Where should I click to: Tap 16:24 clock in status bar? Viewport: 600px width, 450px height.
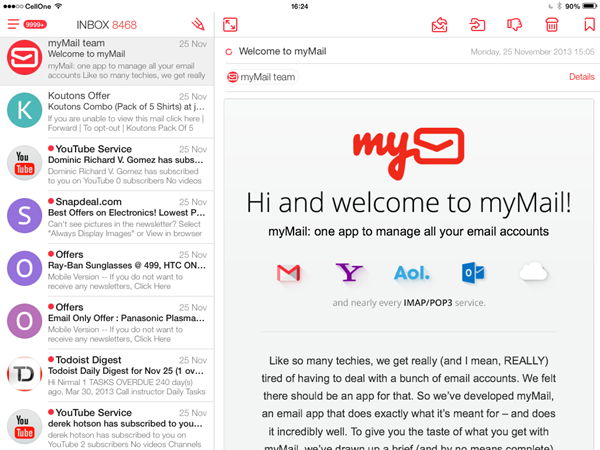pyautogui.click(x=300, y=7)
